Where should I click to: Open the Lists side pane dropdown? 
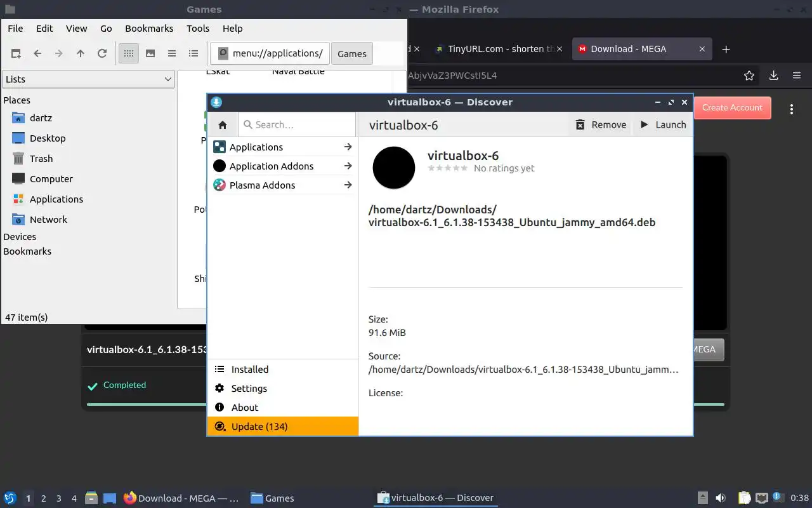(88, 79)
